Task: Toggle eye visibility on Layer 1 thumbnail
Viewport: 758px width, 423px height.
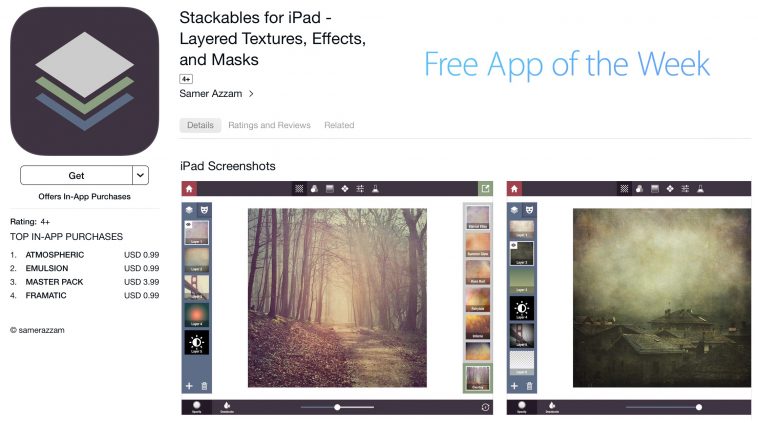Action: pyautogui.click(x=189, y=224)
